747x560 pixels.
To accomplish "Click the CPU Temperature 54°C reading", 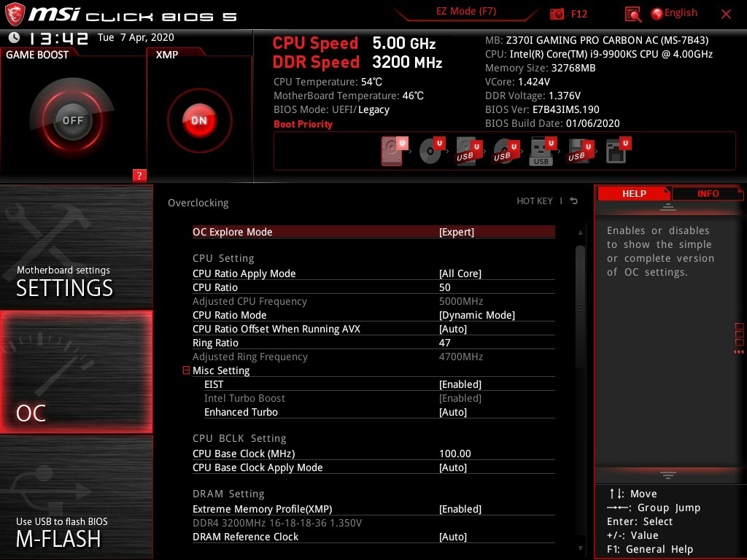I will click(x=328, y=82).
